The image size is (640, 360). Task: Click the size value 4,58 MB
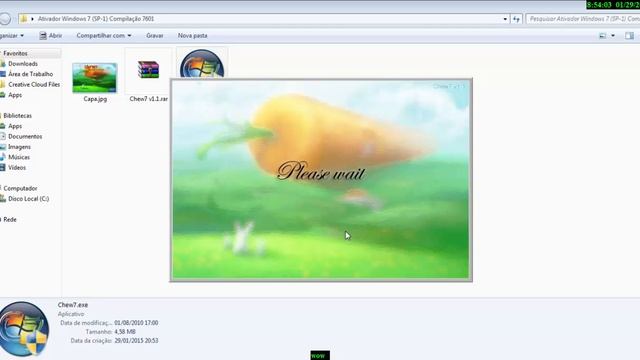pos(125,332)
